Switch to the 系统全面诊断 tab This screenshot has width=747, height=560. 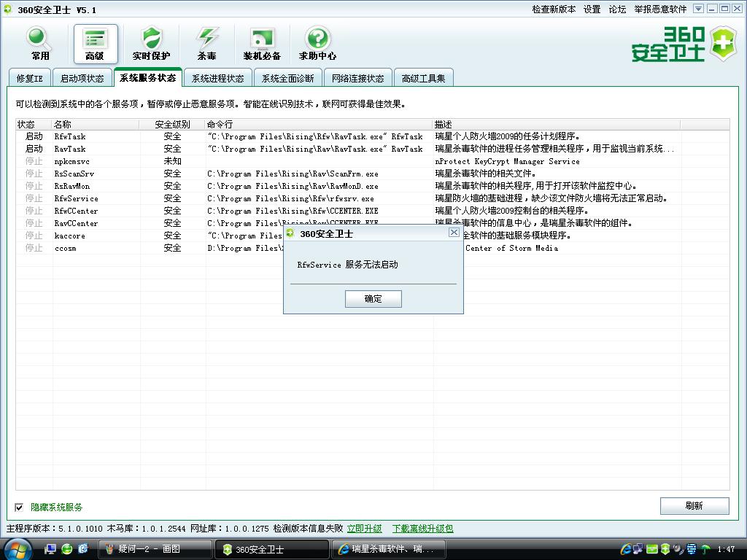(287, 78)
